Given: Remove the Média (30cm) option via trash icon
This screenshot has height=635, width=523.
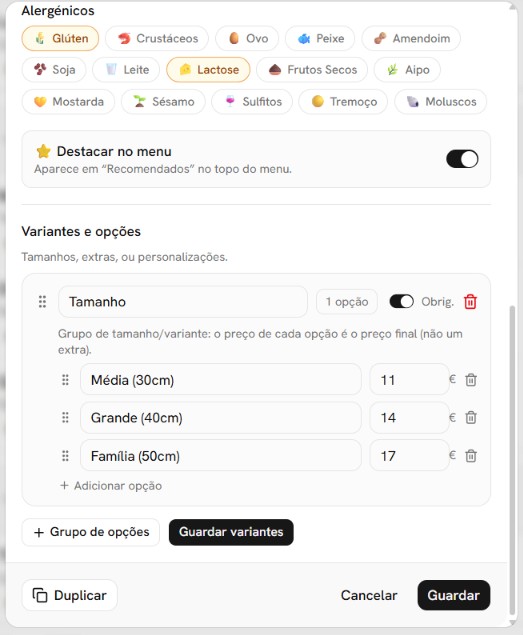Looking at the screenshot, I should click(x=471, y=380).
